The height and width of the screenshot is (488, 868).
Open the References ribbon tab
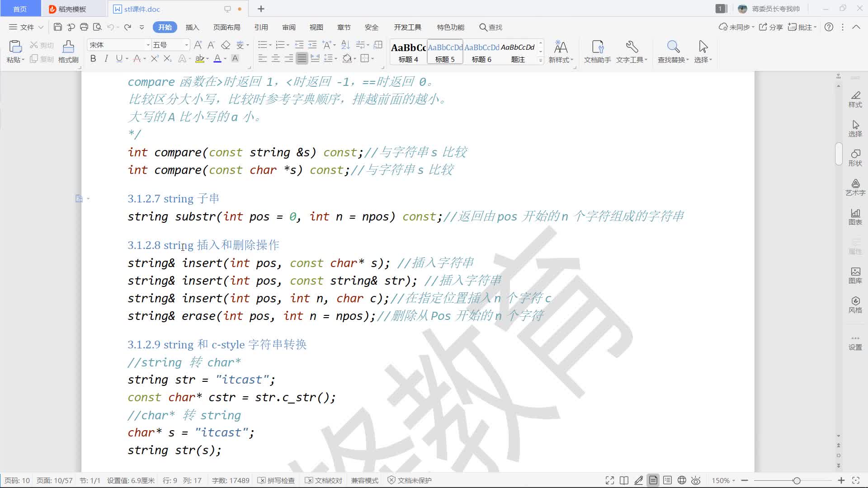261,27
